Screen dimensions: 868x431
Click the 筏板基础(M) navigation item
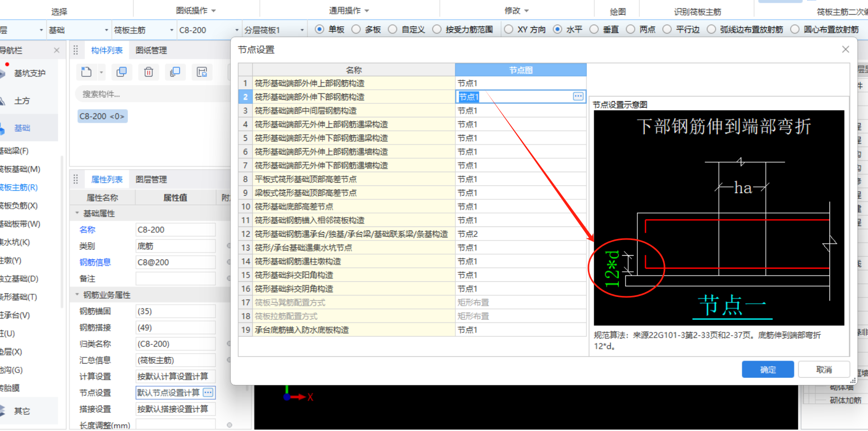[x=20, y=169]
